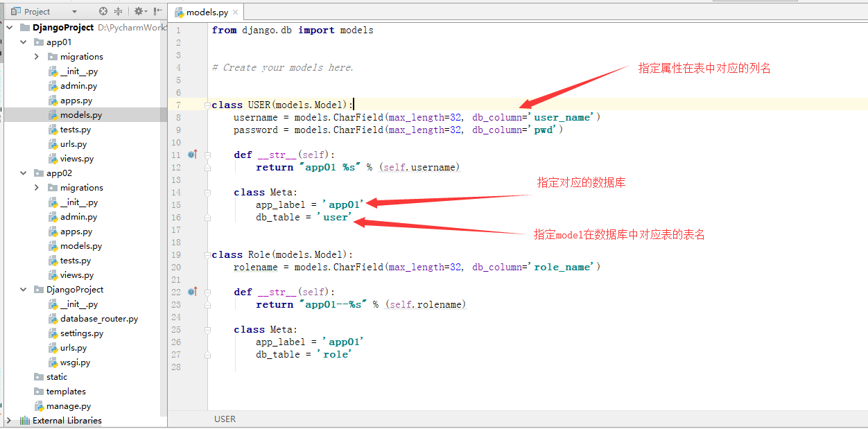Screen dimensions: 868x429
Task: Select models.py under app01
Action: pos(81,115)
